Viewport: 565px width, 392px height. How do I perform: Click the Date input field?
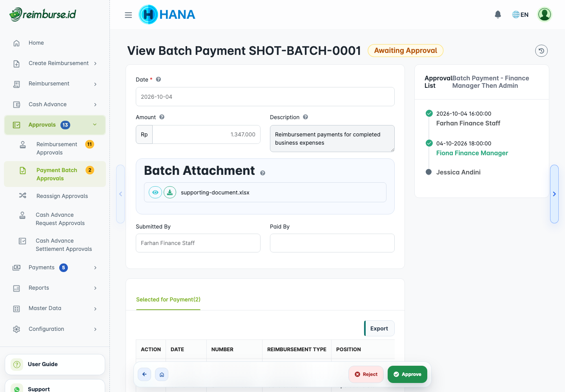tap(265, 96)
